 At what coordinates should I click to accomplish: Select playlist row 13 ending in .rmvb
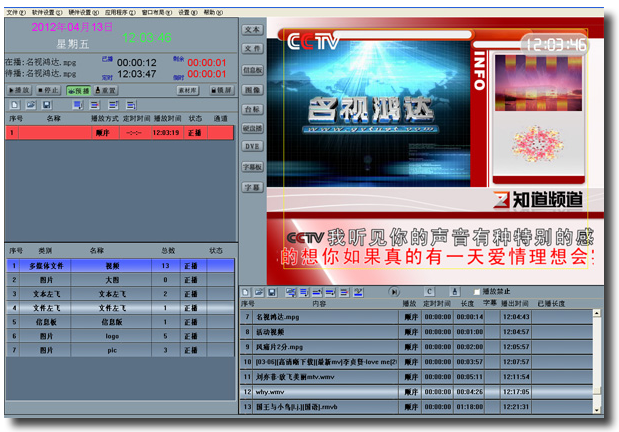(416, 407)
